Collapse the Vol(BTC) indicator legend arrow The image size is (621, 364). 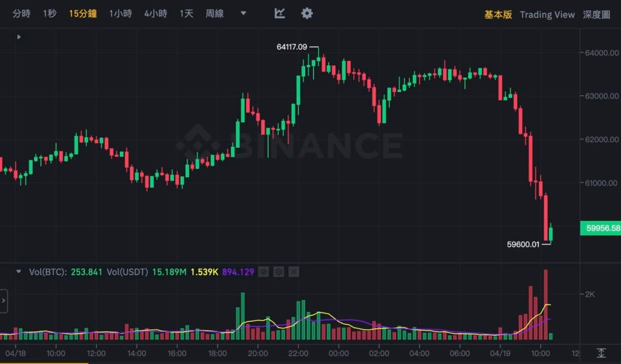click(x=18, y=272)
